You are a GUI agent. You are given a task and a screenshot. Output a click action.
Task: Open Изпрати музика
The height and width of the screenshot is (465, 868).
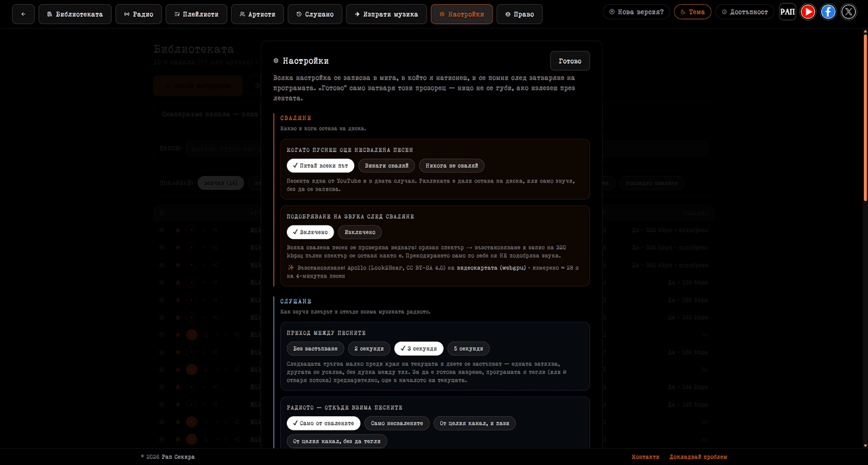click(x=386, y=14)
